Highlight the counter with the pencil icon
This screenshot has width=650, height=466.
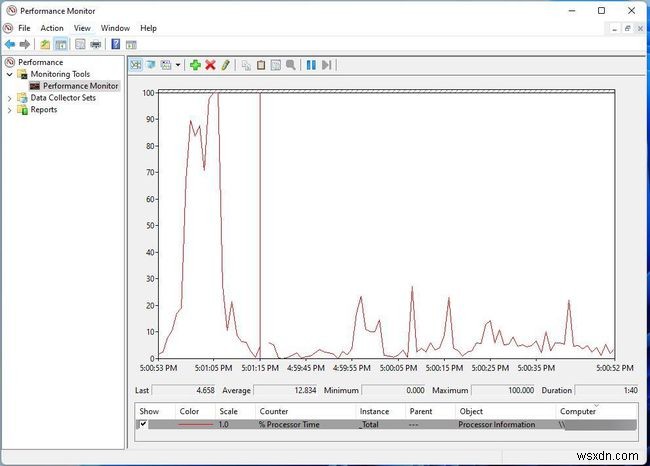pos(225,65)
